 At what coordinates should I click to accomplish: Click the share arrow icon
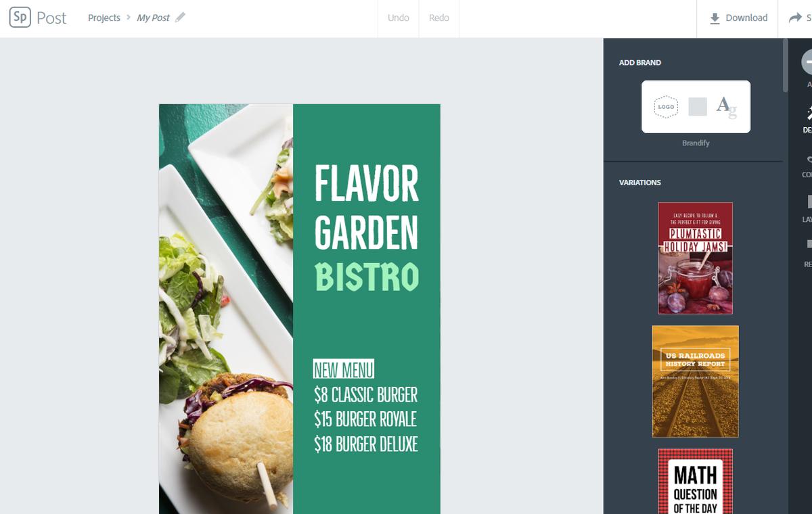pyautogui.click(x=796, y=18)
